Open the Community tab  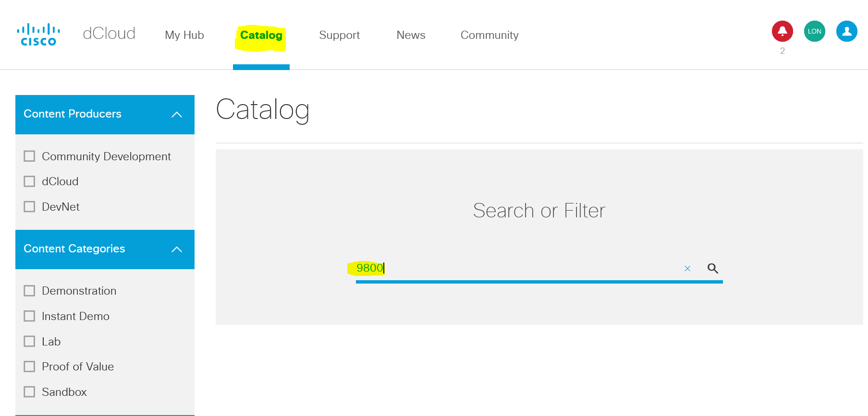[x=489, y=35]
